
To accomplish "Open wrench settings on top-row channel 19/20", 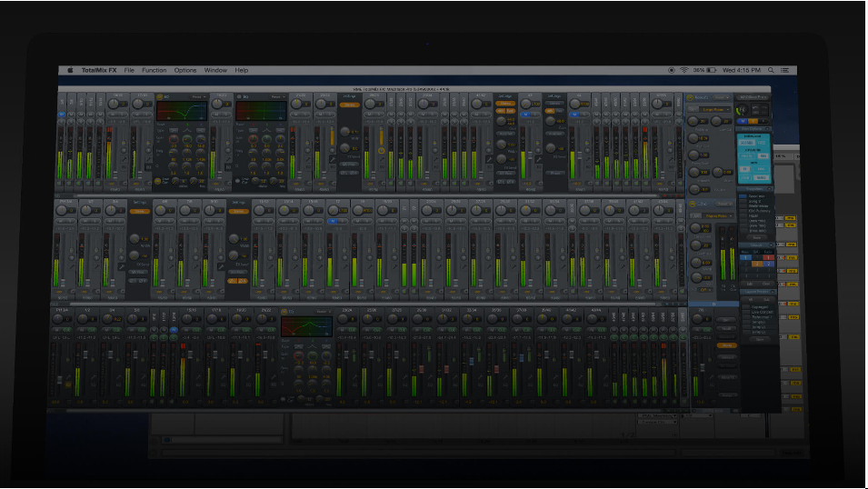I will (x=228, y=159).
